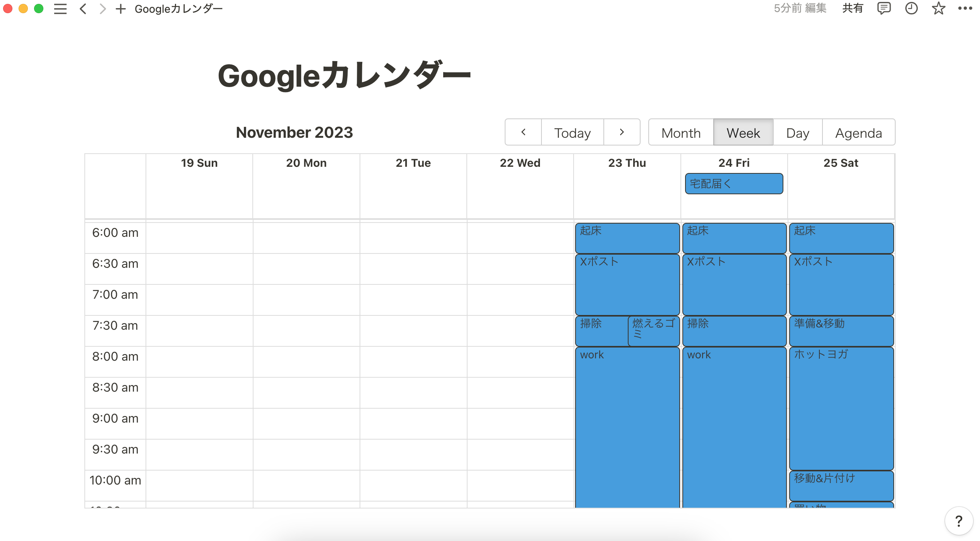Open the comments speech bubble icon
The image size is (980, 541).
[884, 8]
